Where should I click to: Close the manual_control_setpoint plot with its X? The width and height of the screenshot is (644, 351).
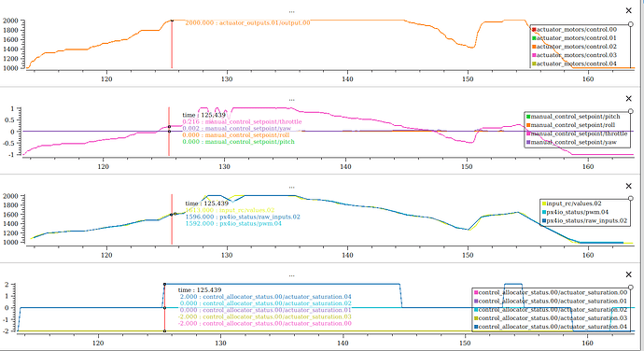click(628, 99)
